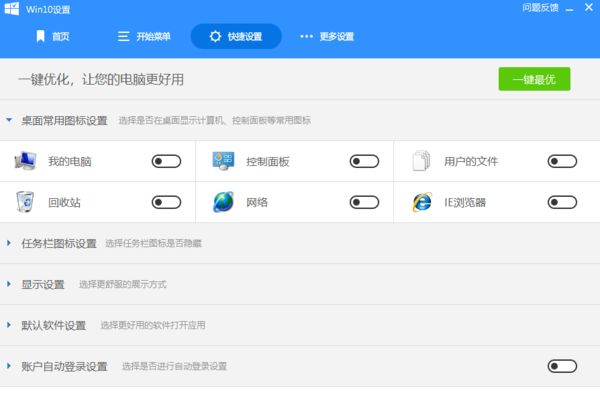Expand the 任务栏图标设置 section

[x=9, y=243]
